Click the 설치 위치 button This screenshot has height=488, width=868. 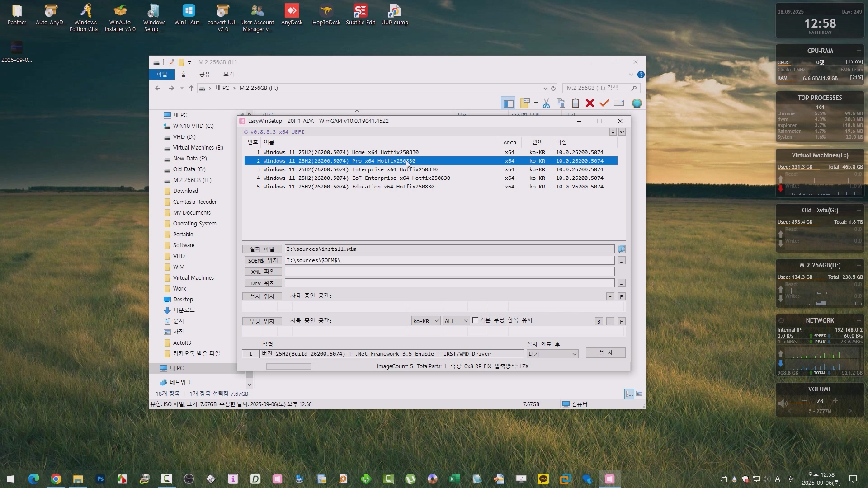point(262,296)
